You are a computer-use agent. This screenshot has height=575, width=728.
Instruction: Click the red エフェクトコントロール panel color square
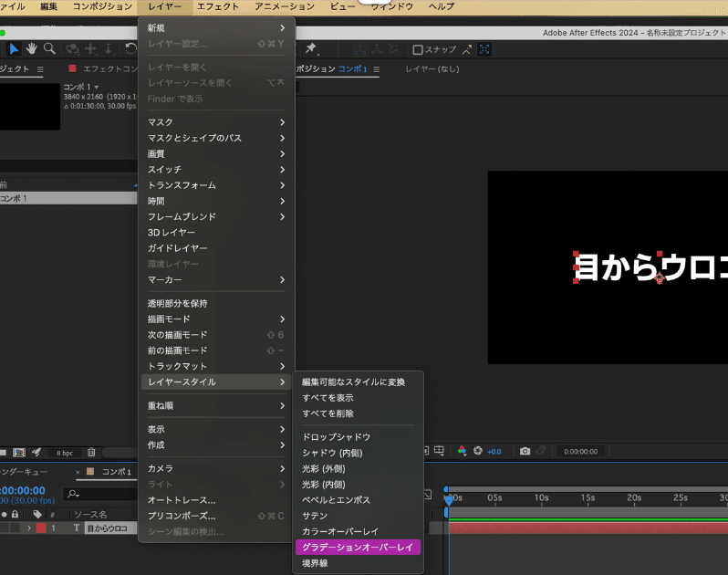72,68
